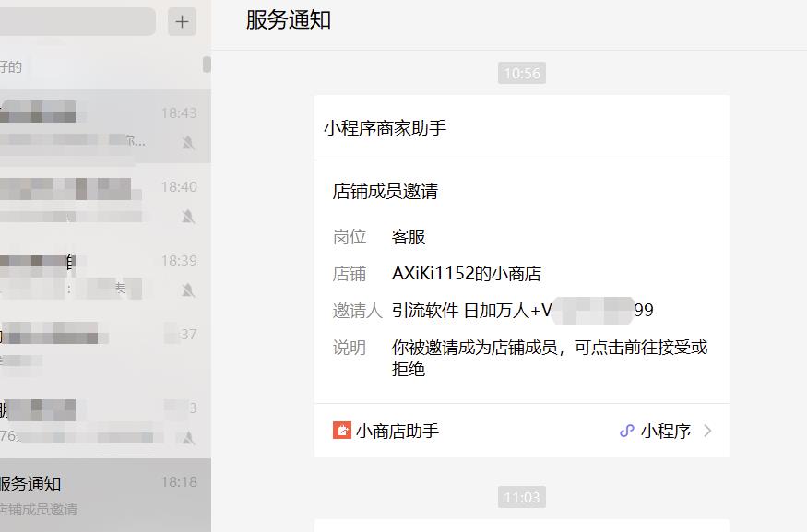Viewport: 807px width, 532px height.
Task: Expand the card using the right-pointing chevron
Action: [x=706, y=430]
